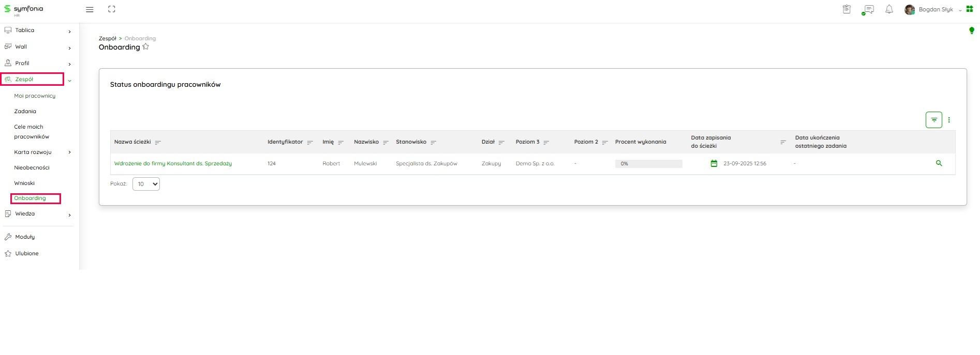The image size is (980, 355).
Task: Open the table filter button
Action: pos(933,120)
